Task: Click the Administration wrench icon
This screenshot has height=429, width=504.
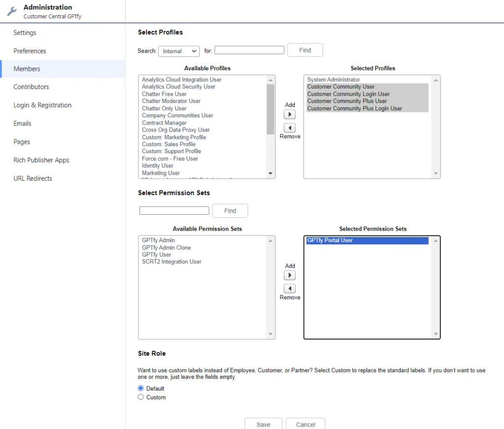Action: 12,11
